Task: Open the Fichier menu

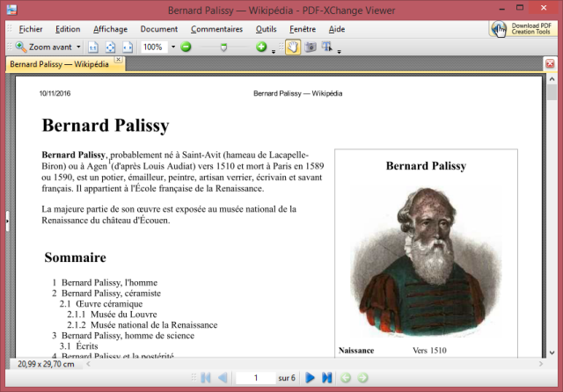Action: click(31, 29)
